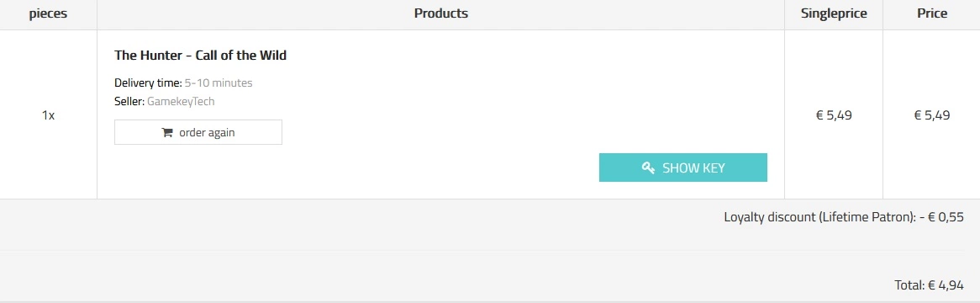Image resolution: width=980 pixels, height=303 pixels.
Task: Open seller GamekeyTech's page
Action: 181,101
